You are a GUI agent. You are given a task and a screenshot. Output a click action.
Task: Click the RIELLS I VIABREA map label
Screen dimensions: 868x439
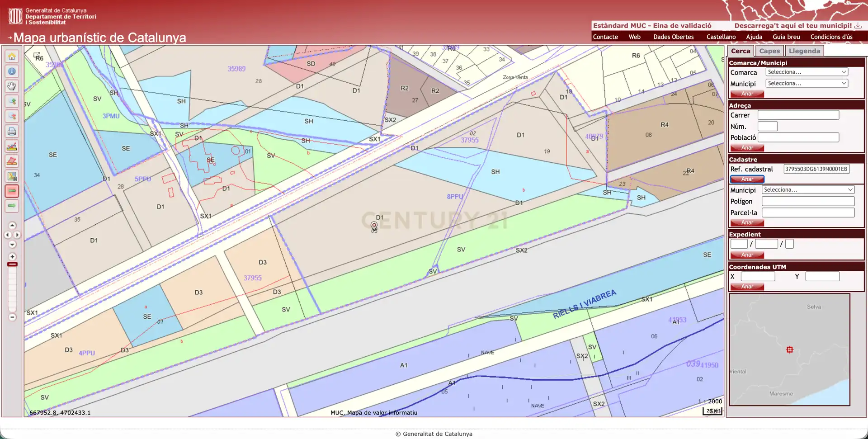pyautogui.click(x=585, y=304)
